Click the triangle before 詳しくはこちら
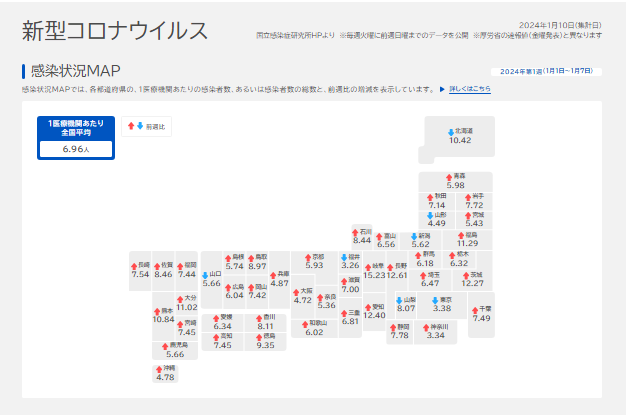The height and width of the screenshot is (415, 626). pyautogui.click(x=442, y=89)
